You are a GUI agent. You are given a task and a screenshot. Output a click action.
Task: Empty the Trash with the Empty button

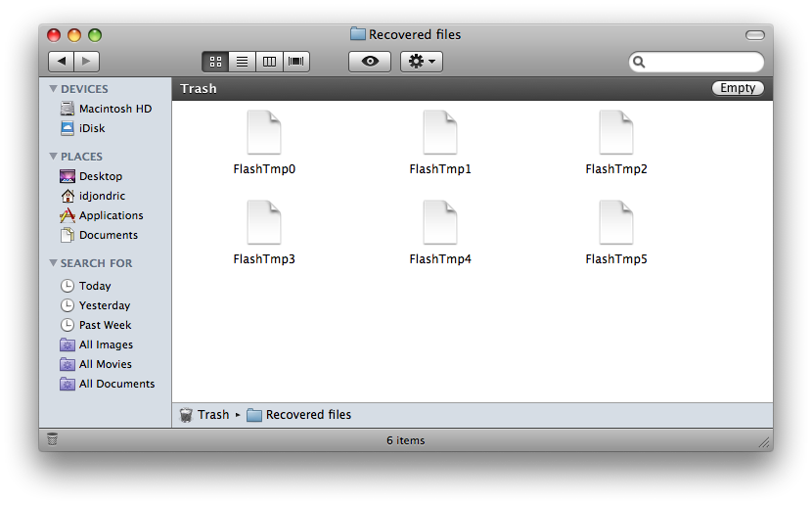[x=738, y=88]
